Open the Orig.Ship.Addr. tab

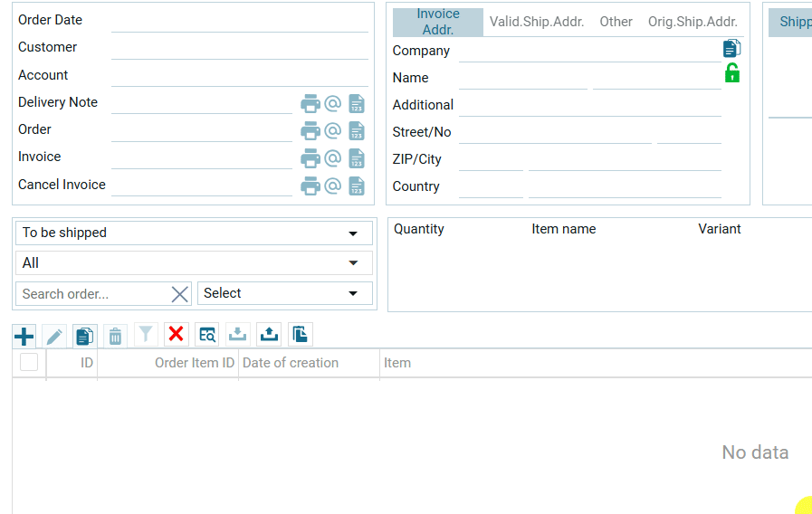click(x=693, y=22)
